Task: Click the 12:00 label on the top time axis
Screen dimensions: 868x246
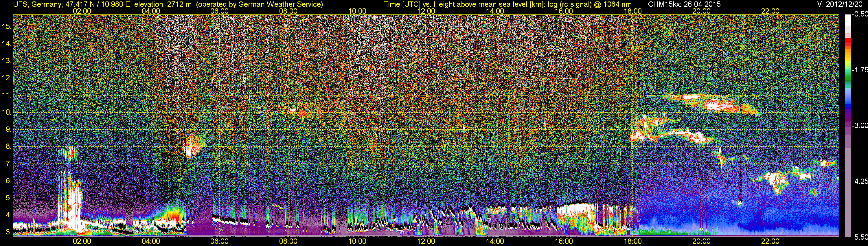Action: point(426,11)
